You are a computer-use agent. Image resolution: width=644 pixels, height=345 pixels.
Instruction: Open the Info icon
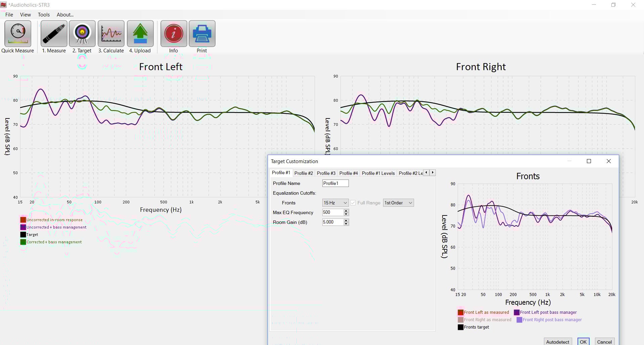click(174, 34)
